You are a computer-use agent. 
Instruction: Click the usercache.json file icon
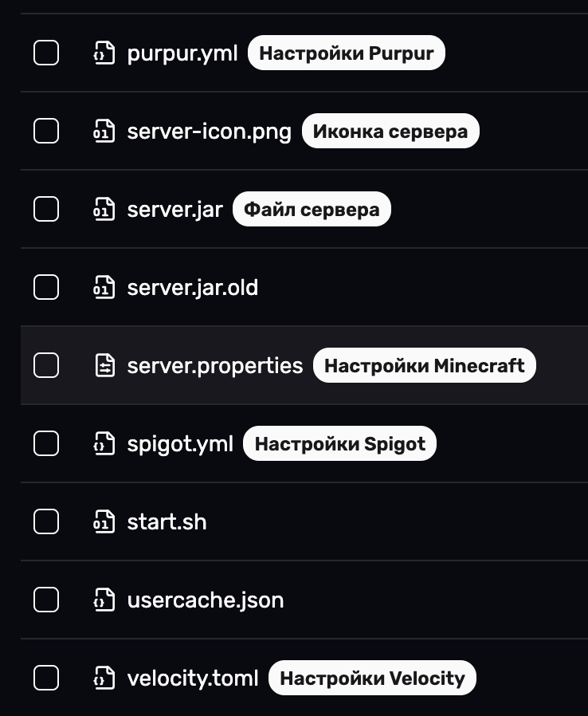click(x=104, y=600)
